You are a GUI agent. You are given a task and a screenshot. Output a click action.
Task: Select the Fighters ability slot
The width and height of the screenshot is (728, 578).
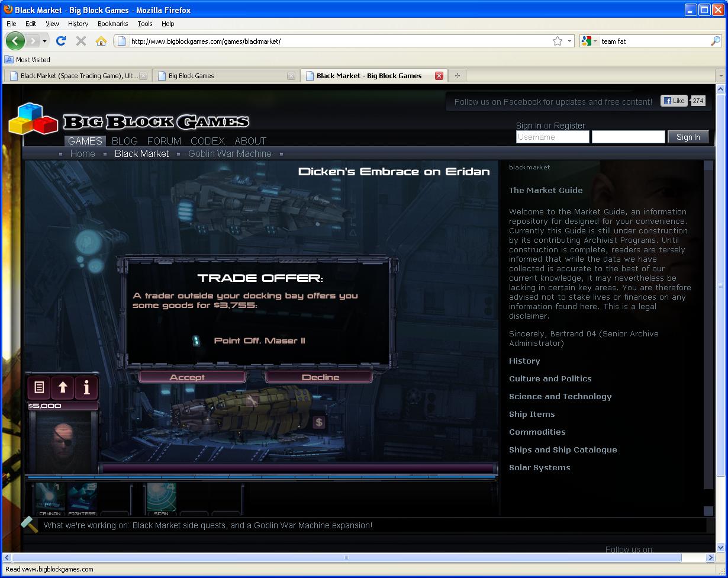coord(82,499)
